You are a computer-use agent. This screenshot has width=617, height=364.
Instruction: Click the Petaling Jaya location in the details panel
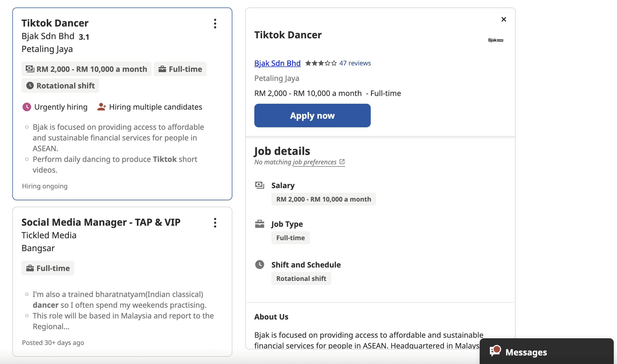click(x=277, y=78)
